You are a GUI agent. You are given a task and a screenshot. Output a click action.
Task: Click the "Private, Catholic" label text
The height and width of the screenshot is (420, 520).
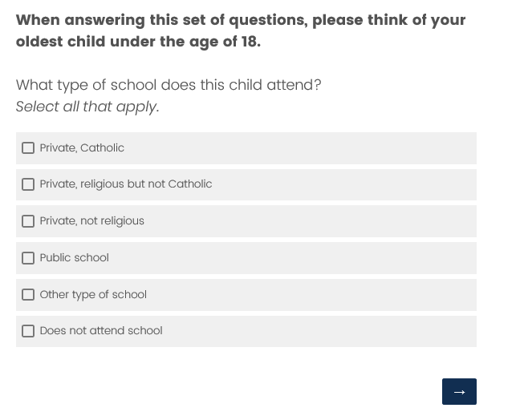point(82,148)
